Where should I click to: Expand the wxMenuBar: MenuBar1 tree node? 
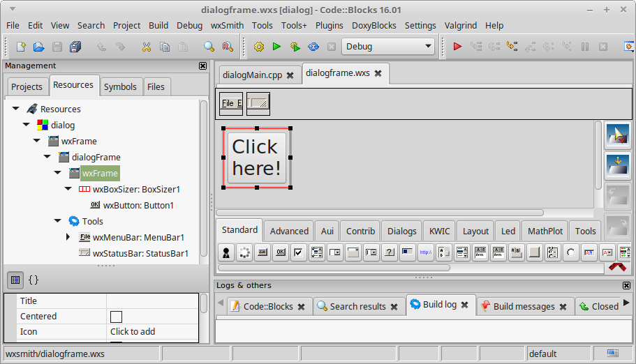pyautogui.click(x=68, y=237)
